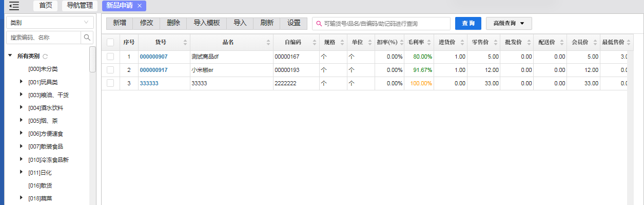
Task: Expand the [011]日化 category
Action: click(x=21, y=172)
